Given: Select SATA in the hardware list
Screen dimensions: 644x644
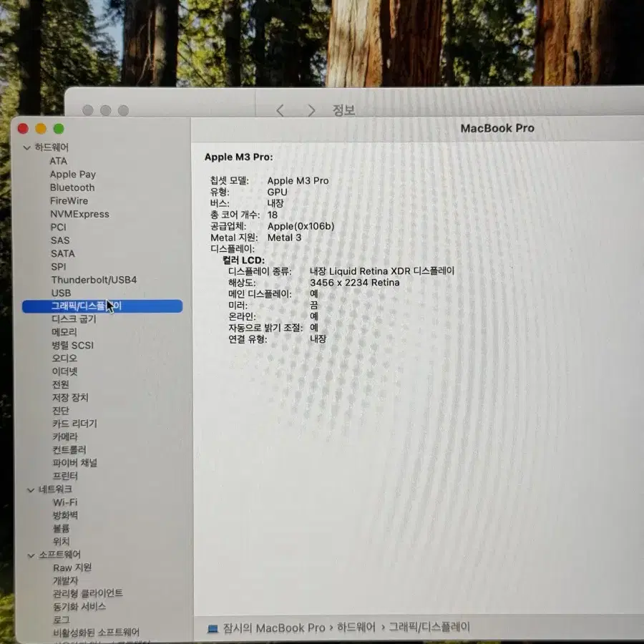Looking at the screenshot, I should [x=63, y=253].
